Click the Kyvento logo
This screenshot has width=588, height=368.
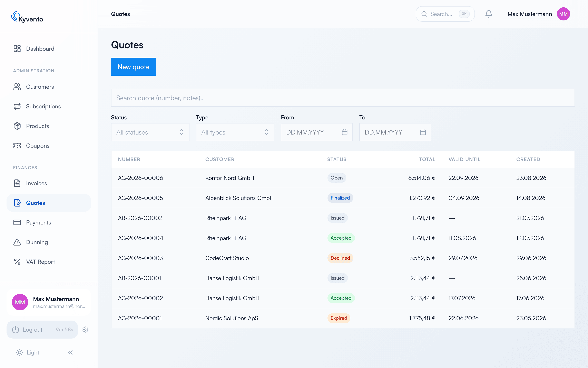[27, 17]
